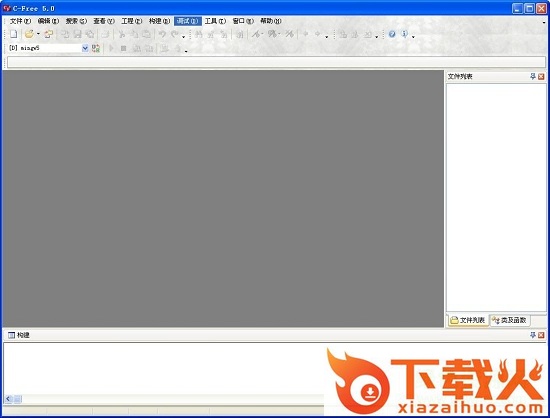The image size is (550, 418).
Task: Open the 搜索 (Search) menu
Action: pyautogui.click(x=76, y=21)
